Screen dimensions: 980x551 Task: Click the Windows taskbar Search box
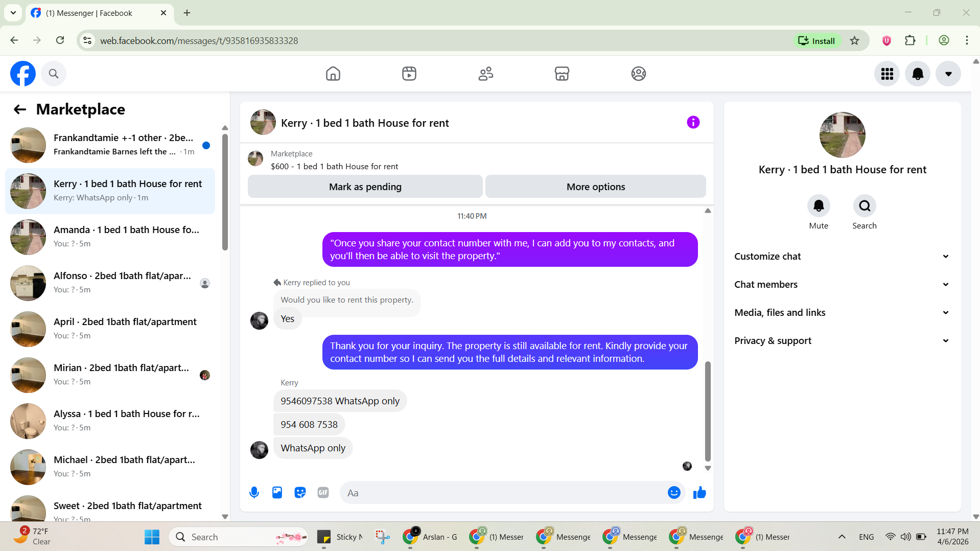click(239, 537)
